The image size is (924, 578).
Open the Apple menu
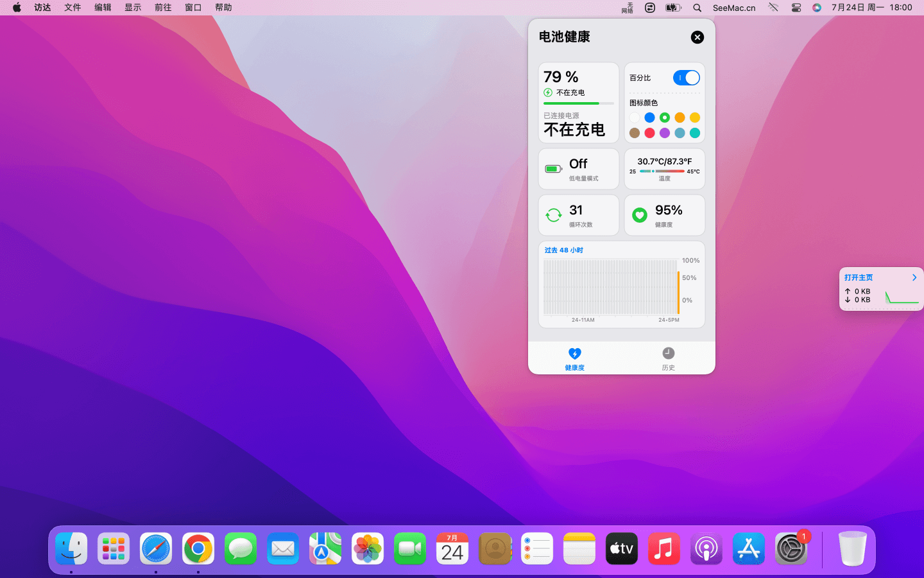pos(17,8)
